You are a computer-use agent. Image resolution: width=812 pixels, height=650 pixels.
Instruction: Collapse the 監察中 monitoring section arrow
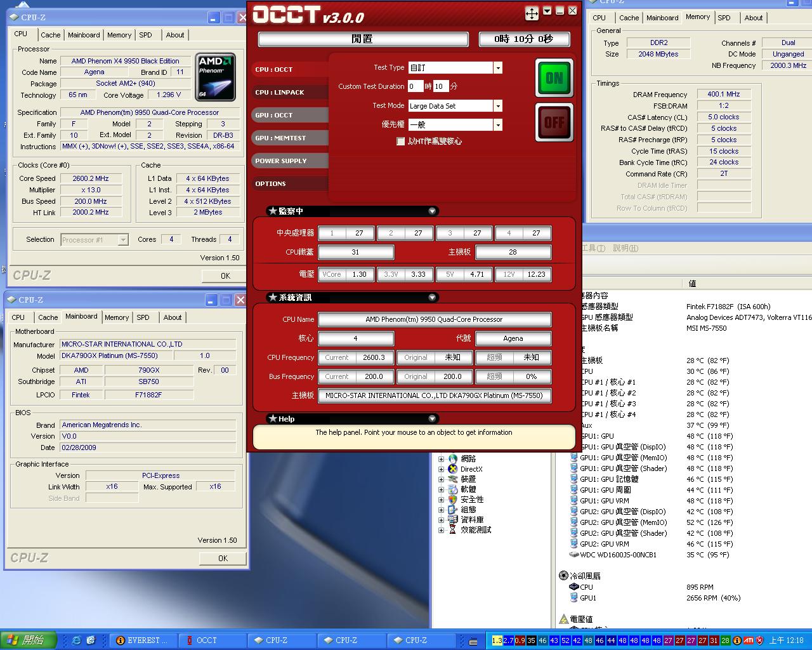pos(432,211)
